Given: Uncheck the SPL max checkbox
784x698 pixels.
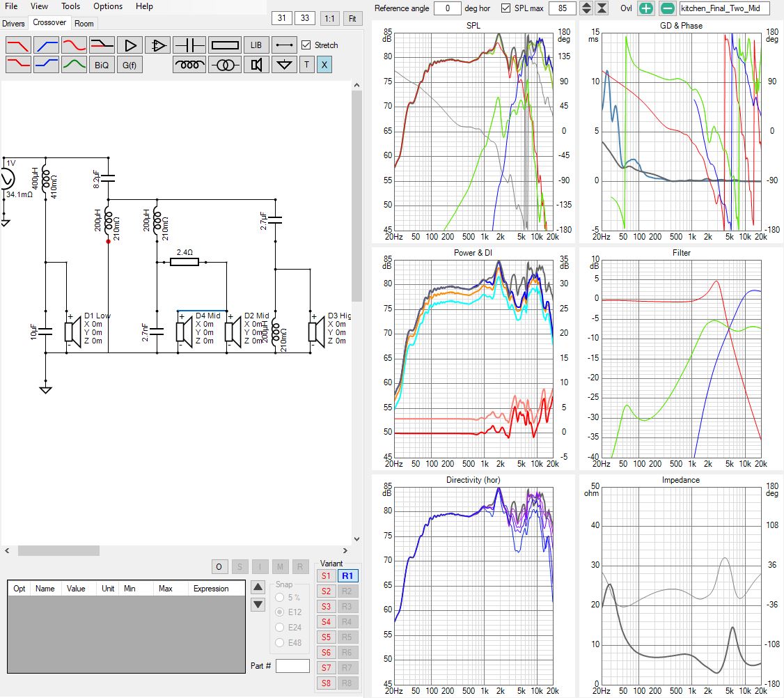Looking at the screenshot, I should (x=505, y=8).
